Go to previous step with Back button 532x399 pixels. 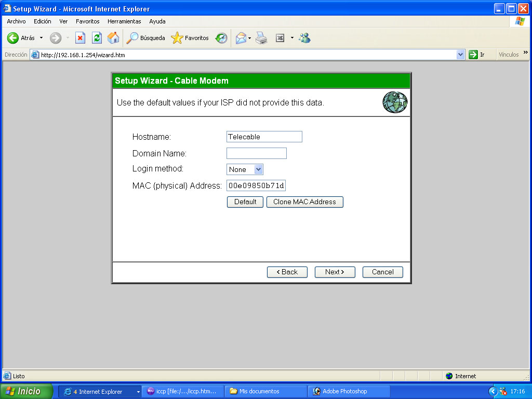[x=287, y=272]
